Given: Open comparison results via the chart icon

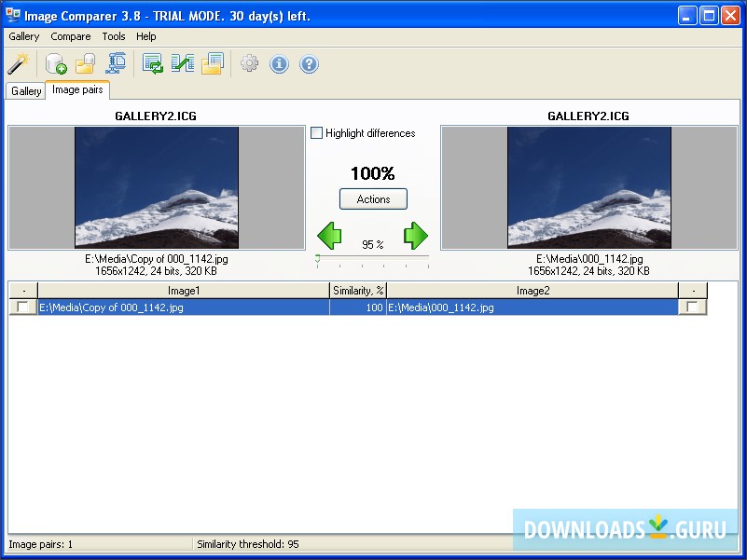Looking at the screenshot, I should pos(182,63).
